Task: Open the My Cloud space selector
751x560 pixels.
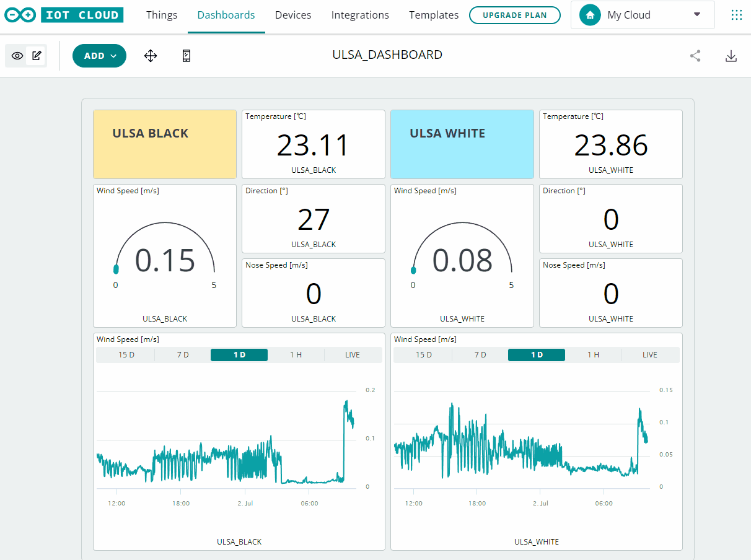Action: [x=696, y=14]
